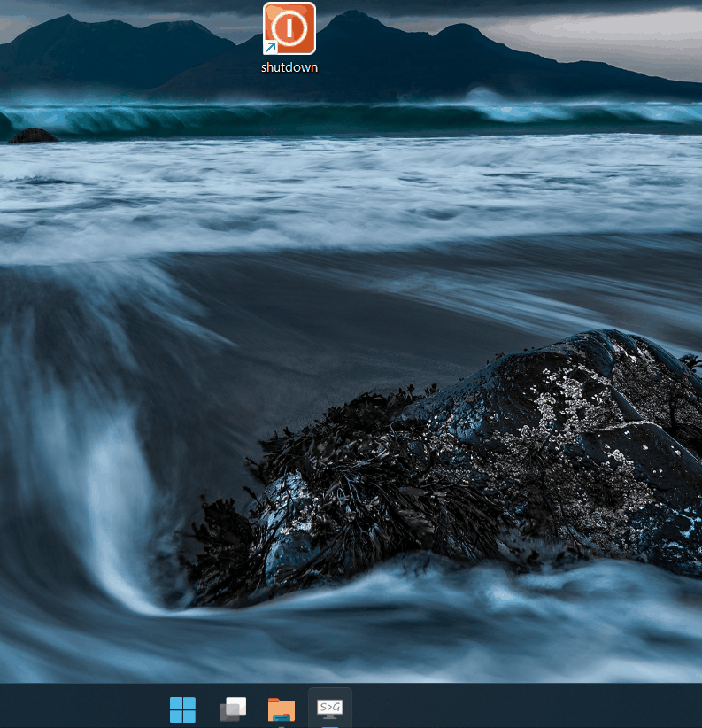Click the overlapping rectangles taskbar icon
The height and width of the screenshot is (728, 702).
click(233, 709)
